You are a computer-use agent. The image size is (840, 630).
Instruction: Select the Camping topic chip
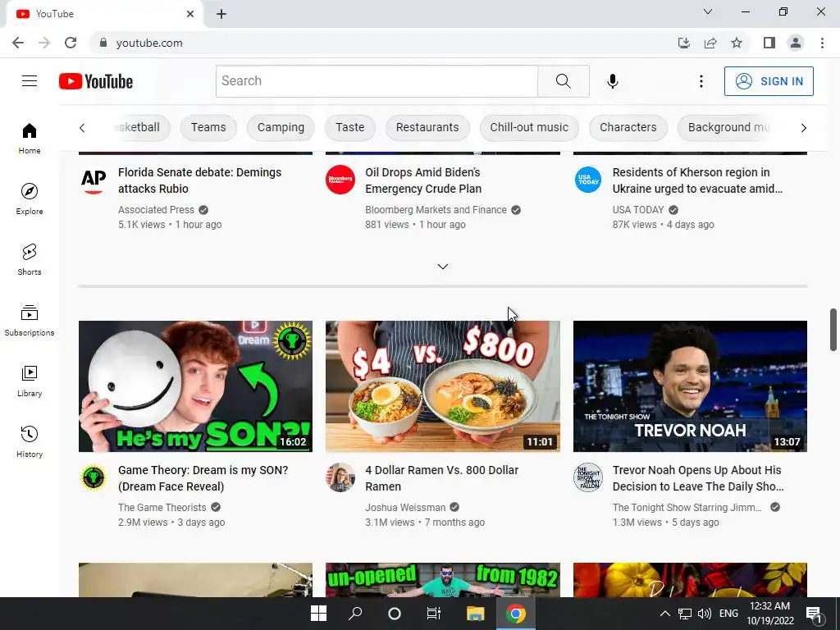click(281, 127)
